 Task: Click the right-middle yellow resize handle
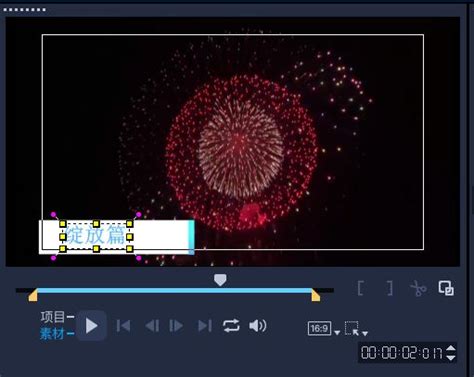point(130,237)
